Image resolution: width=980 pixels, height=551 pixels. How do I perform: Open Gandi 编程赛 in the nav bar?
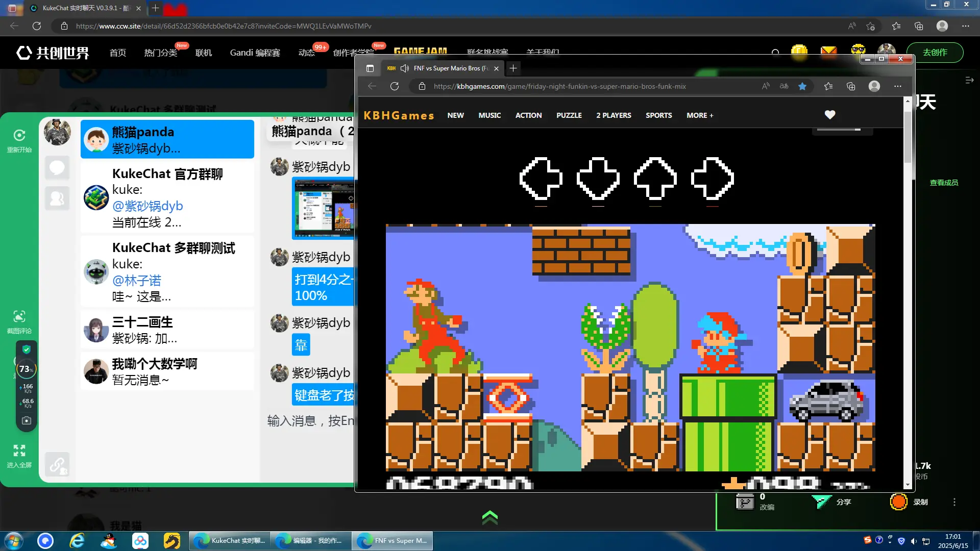pos(255,53)
